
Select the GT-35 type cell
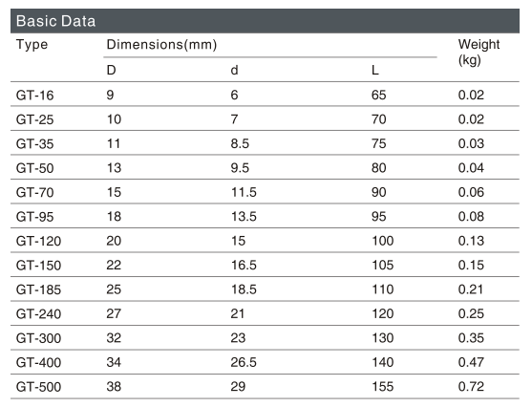35,144
